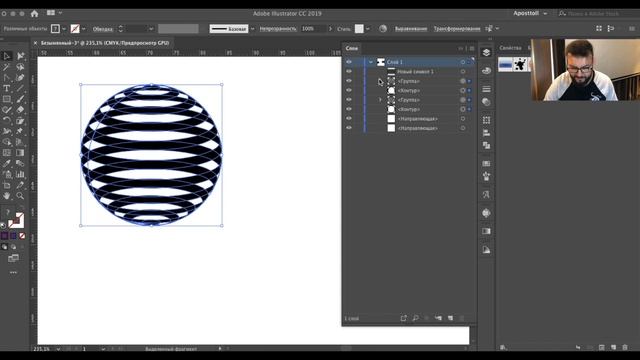Select the Lasso tool
The height and width of the screenshot is (360, 640).
(20, 67)
